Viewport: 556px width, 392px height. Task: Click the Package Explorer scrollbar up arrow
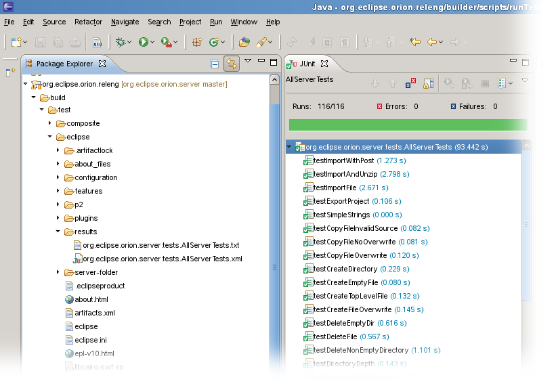(274, 80)
